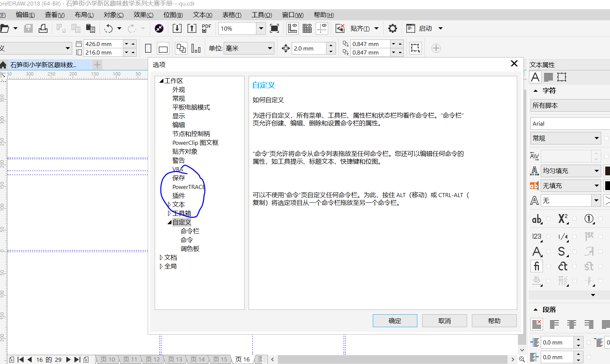Click the 帮助 button in the Options dialog
Screen dimensions: 610x364
[x=494, y=321]
